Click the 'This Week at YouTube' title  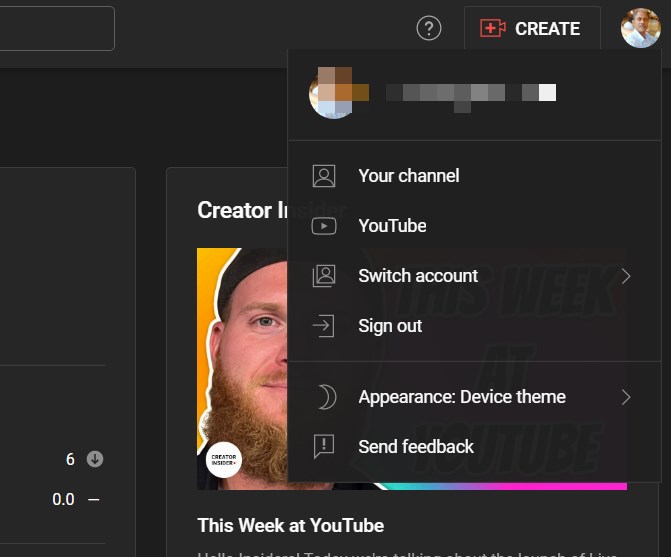291,525
